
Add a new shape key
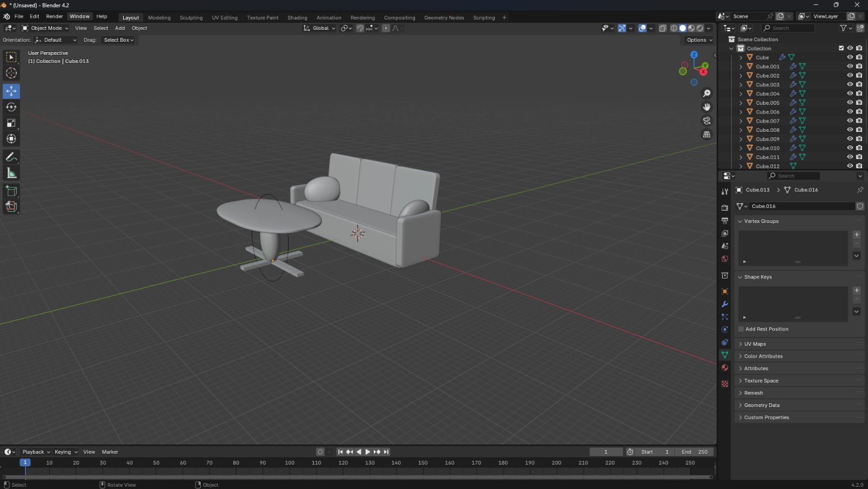point(857,290)
